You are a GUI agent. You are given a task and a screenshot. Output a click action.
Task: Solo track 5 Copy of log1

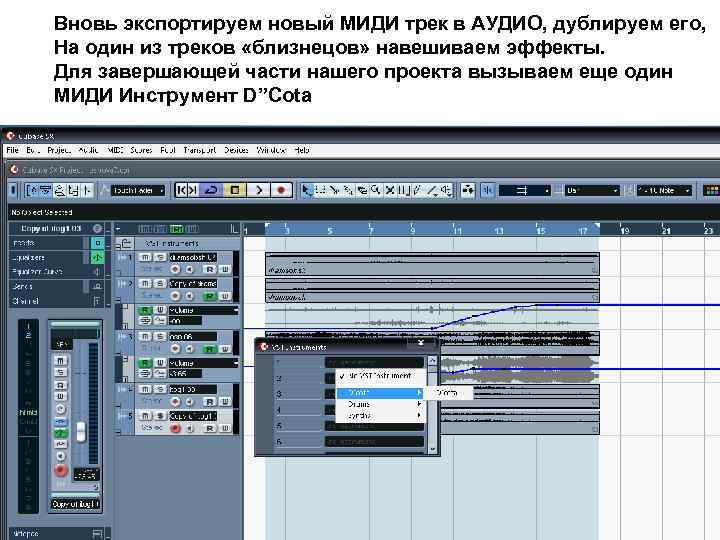pos(159,416)
